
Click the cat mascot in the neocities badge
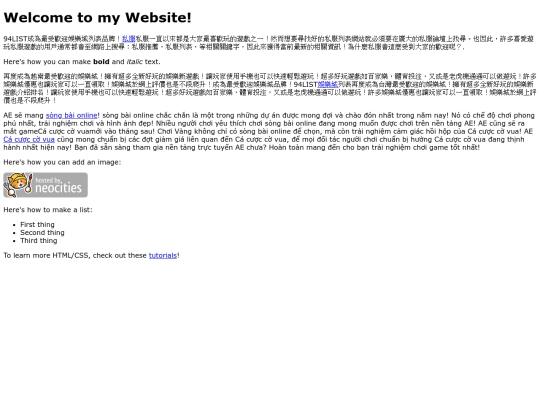tap(18, 185)
